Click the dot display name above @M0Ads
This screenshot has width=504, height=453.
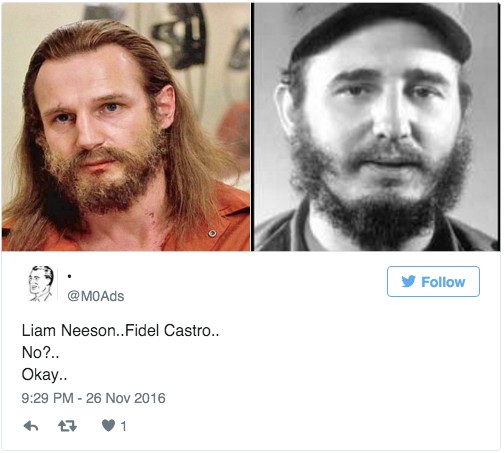(69, 276)
